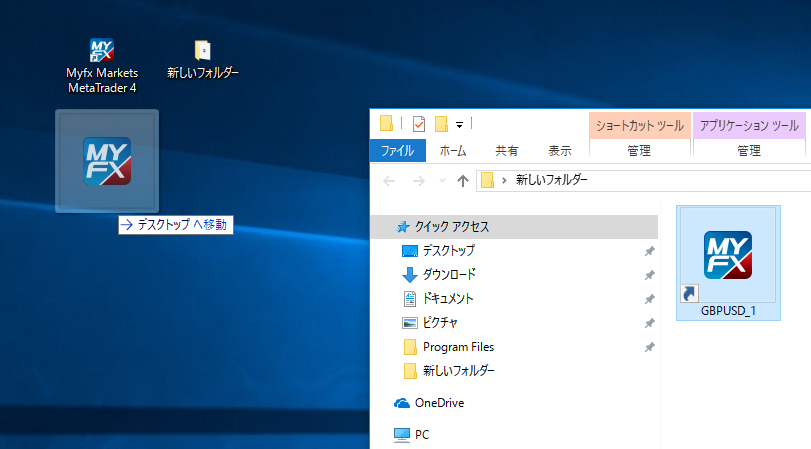Open Myfx Markets MetaTrader 4 desktop shortcut
Image resolution: width=811 pixels, height=449 pixels.
102,66
